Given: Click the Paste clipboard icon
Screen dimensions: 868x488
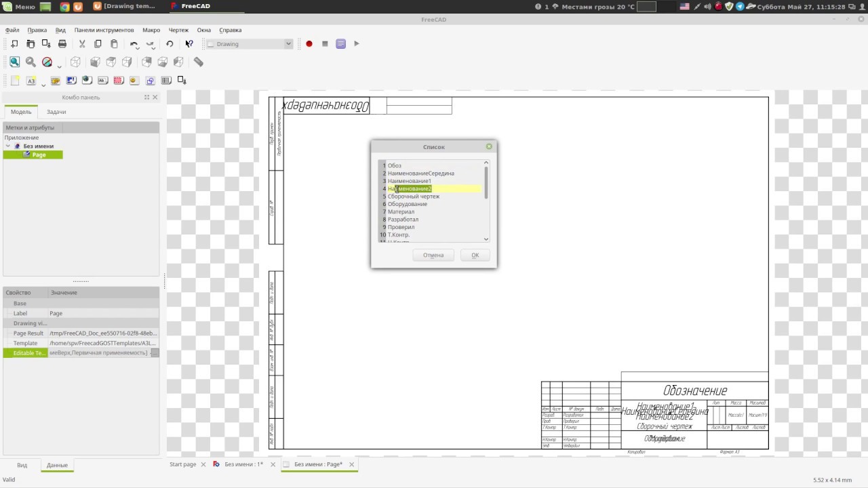Looking at the screenshot, I should click(x=114, y=43).
